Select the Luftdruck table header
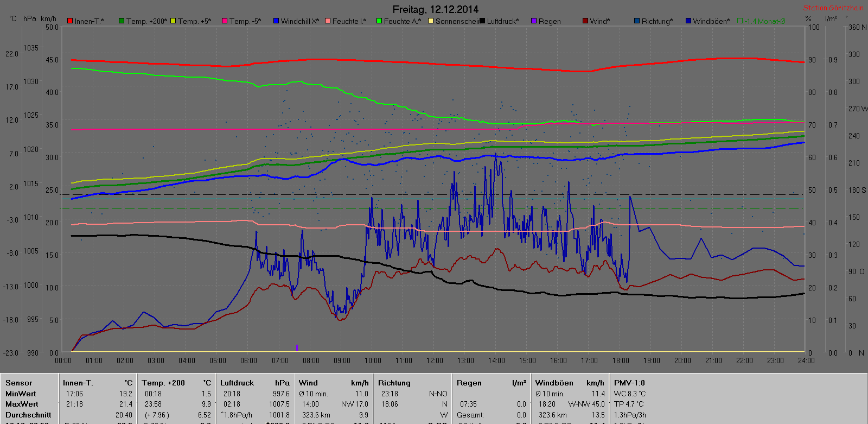 tap(237, 383)
